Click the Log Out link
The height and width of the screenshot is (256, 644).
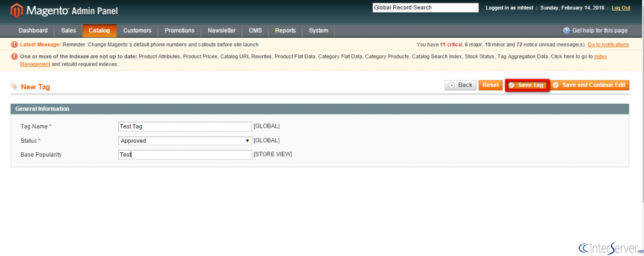[621, 8]
